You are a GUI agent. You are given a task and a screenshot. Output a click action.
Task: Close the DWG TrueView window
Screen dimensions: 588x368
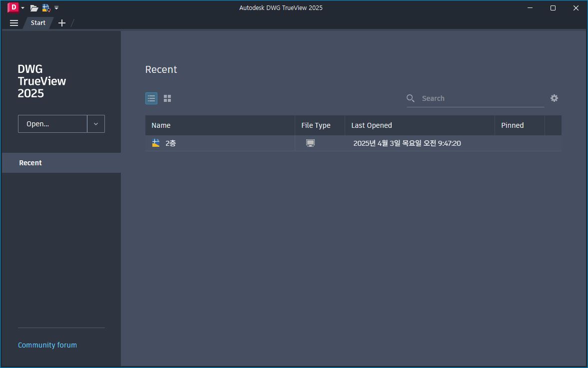pos(576,8)
